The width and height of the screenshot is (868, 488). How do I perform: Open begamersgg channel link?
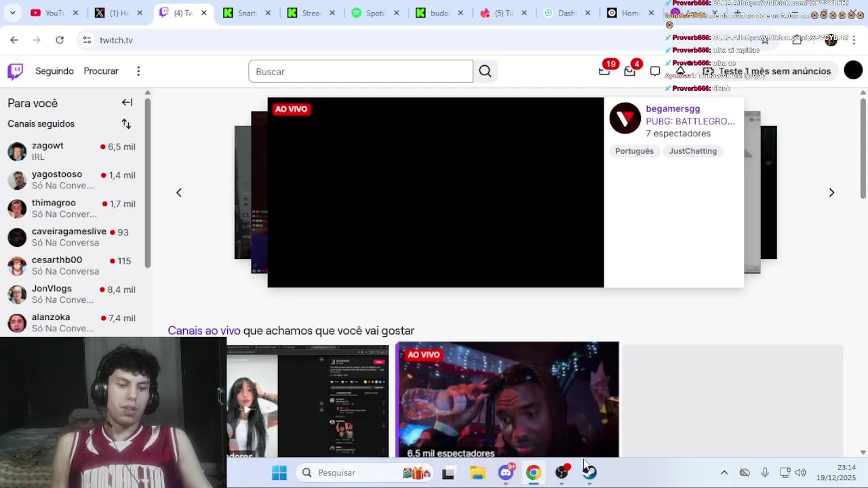[673, 108]
